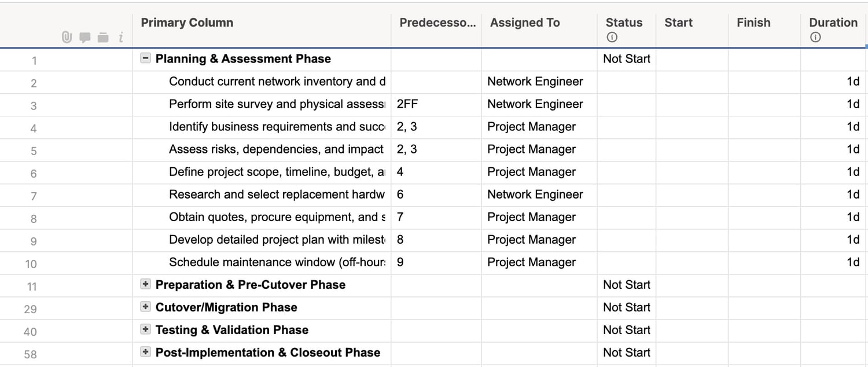Viewport: 868px width, 367px height.
Task: Expand the Post-Implementation & Closeout Phase row
Action: [146, 352]
